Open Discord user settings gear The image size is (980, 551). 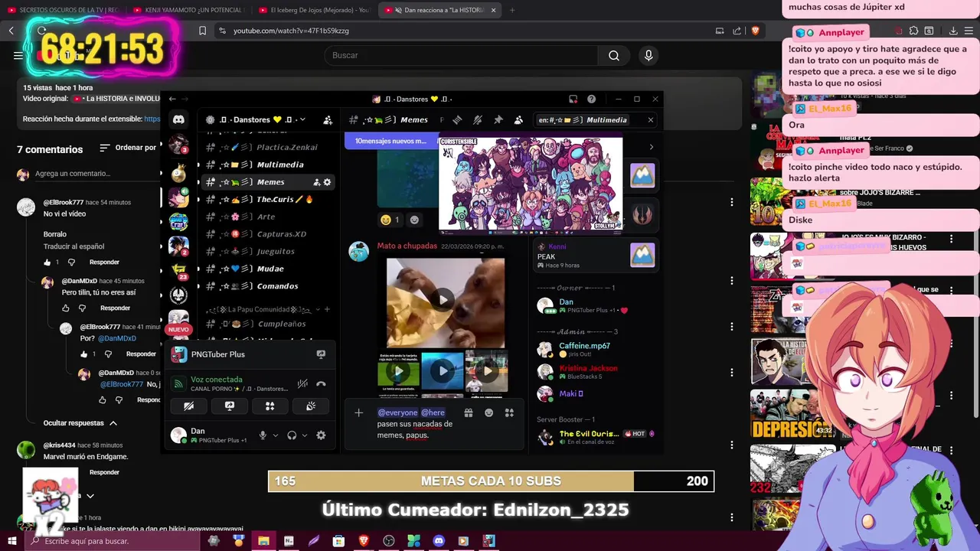point(321,435)
